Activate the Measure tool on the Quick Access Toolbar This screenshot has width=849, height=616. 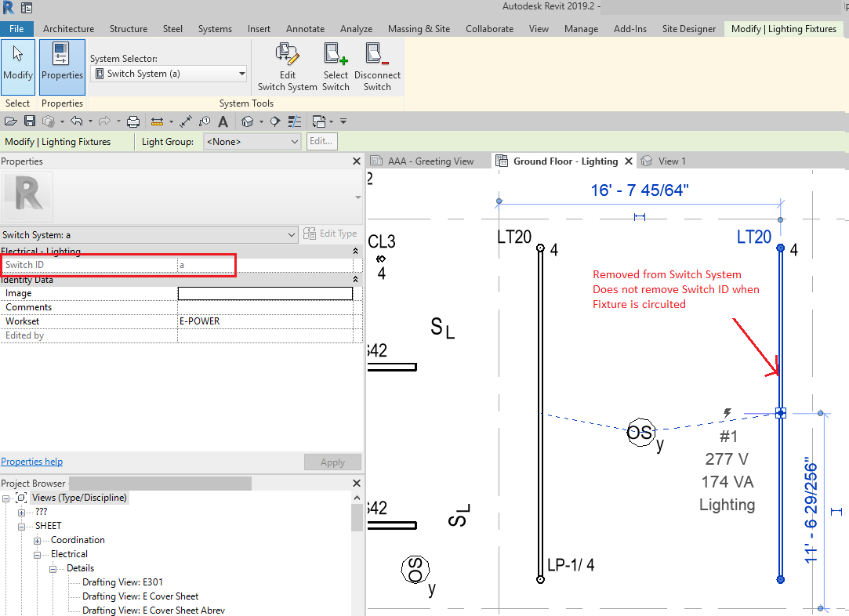157,121
